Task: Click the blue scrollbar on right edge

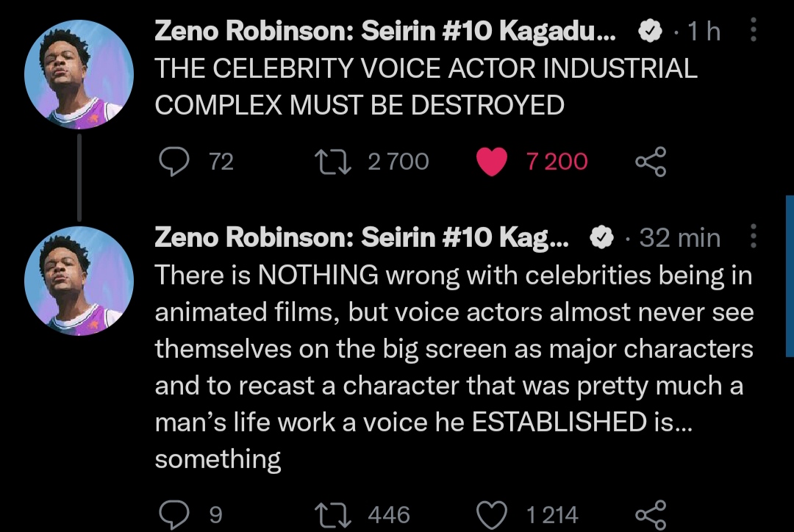Action: coord(790,276)
